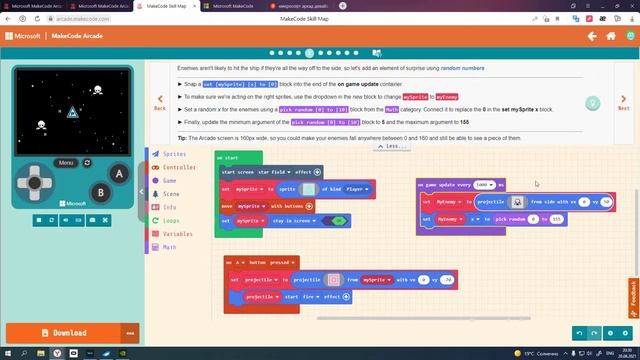Viewport: 640px width, 360px height.
Task: Collapse the simulator panel arrow
Action: click(141, 191)
